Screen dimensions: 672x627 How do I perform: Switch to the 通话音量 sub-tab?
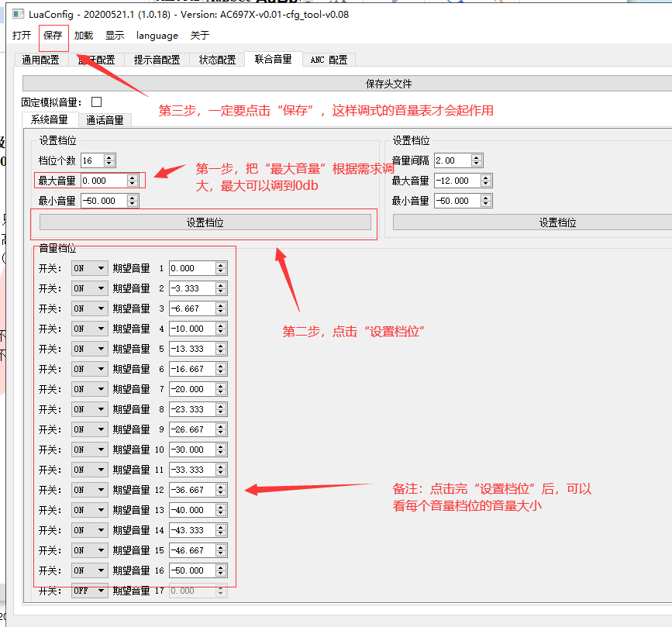[x=105, y=120]
